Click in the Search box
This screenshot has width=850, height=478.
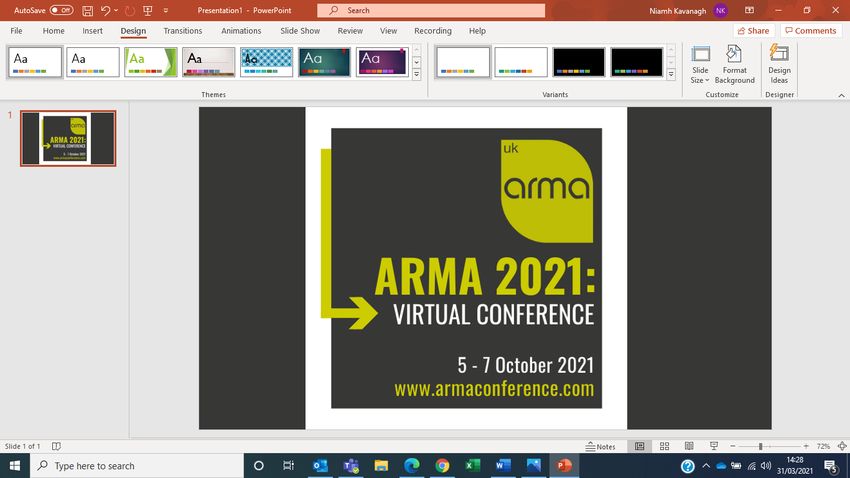(x=431, y=10)
